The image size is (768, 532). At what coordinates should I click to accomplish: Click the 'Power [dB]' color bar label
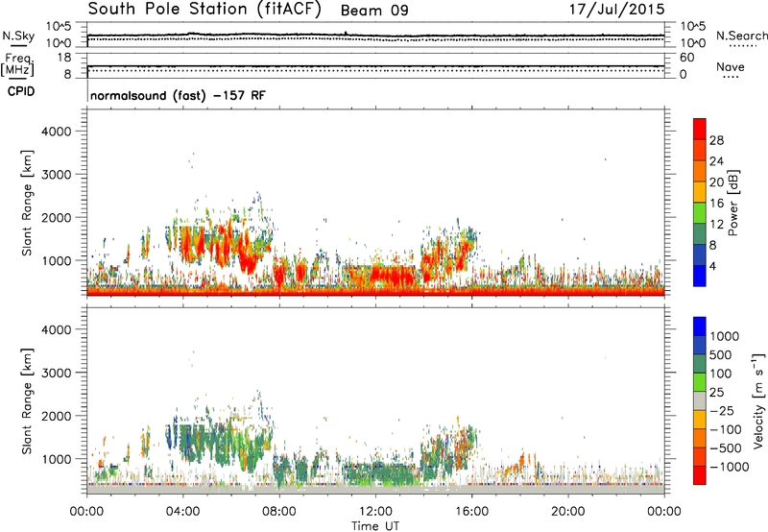[733, 203]
